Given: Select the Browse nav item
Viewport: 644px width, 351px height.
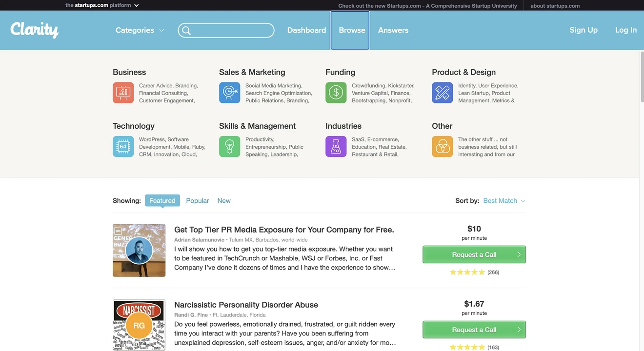Looking at the screenshot, I should click(x=350, y=30).
